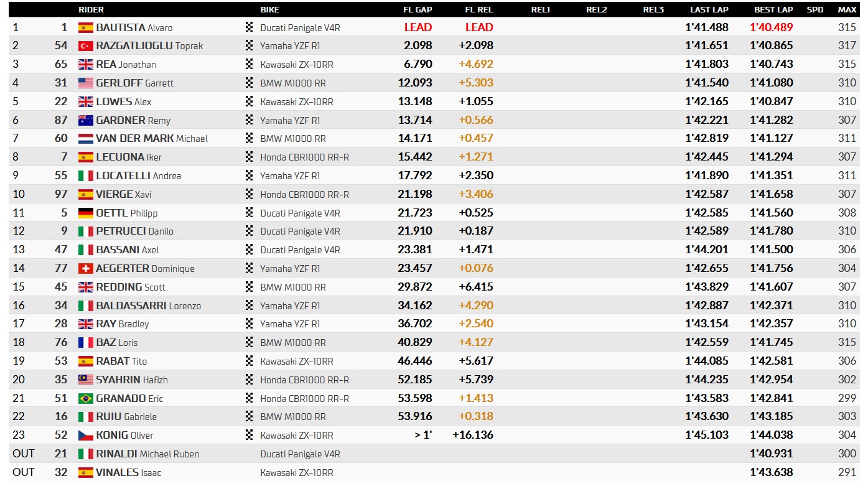The width and height of the screenshot is (868, 481).
Task: Click max speed 317 in Razgatlioglu's row
Action: [x=847, y=46]
